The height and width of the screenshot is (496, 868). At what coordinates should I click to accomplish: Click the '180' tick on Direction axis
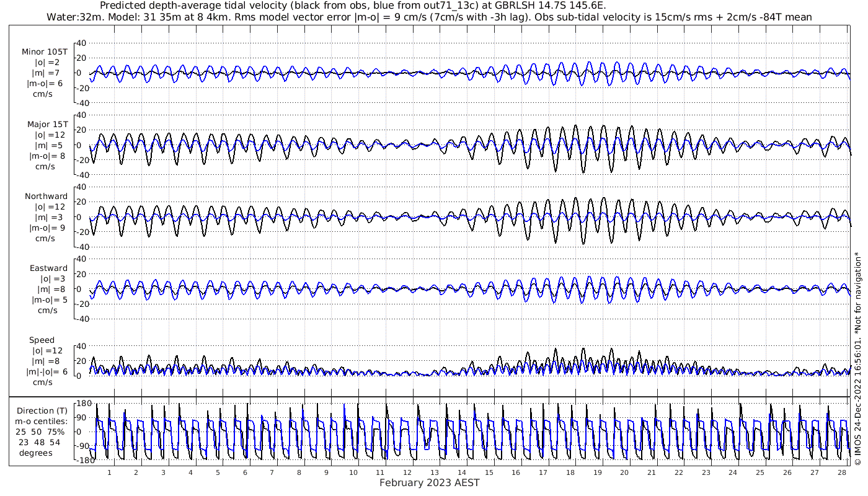click(x=84, y=404)
